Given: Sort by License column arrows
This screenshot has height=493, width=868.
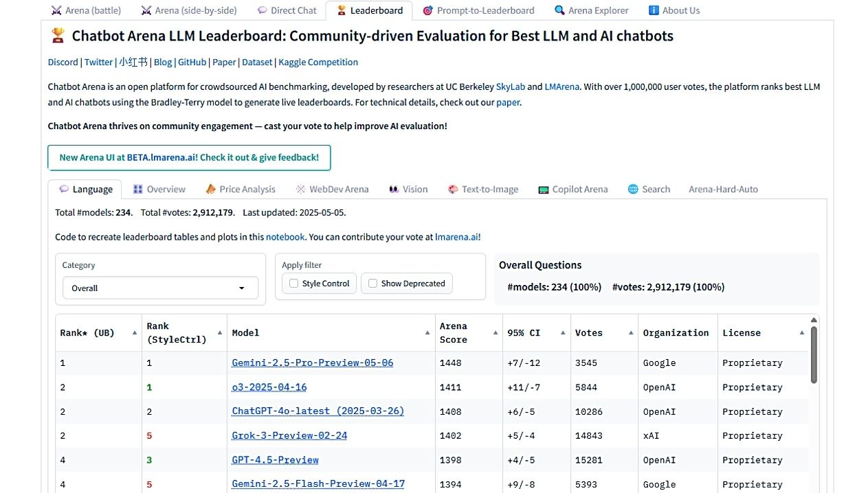Looking at the screenshot, I should tap(801, 333).
